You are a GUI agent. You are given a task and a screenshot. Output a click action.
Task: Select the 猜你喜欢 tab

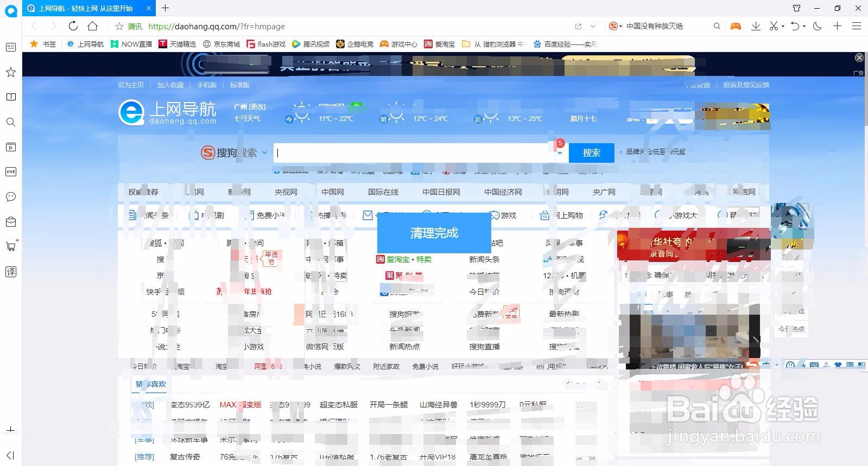tap(150, 384)
